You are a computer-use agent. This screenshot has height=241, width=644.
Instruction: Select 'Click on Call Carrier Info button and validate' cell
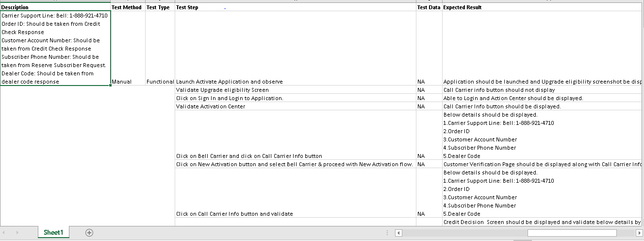[x=296, y=193]
